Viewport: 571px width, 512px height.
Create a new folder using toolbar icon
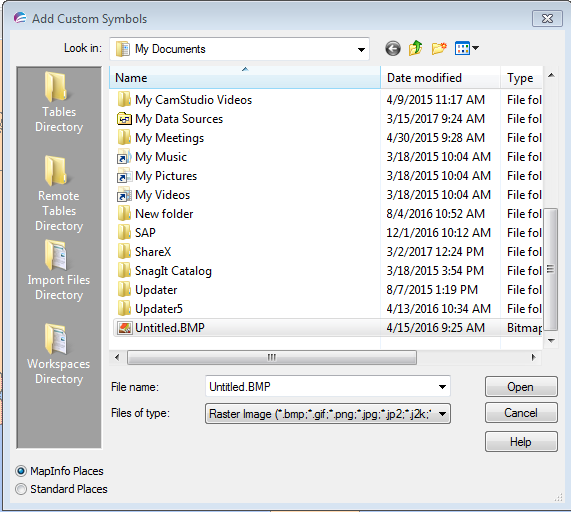[439, 48]
